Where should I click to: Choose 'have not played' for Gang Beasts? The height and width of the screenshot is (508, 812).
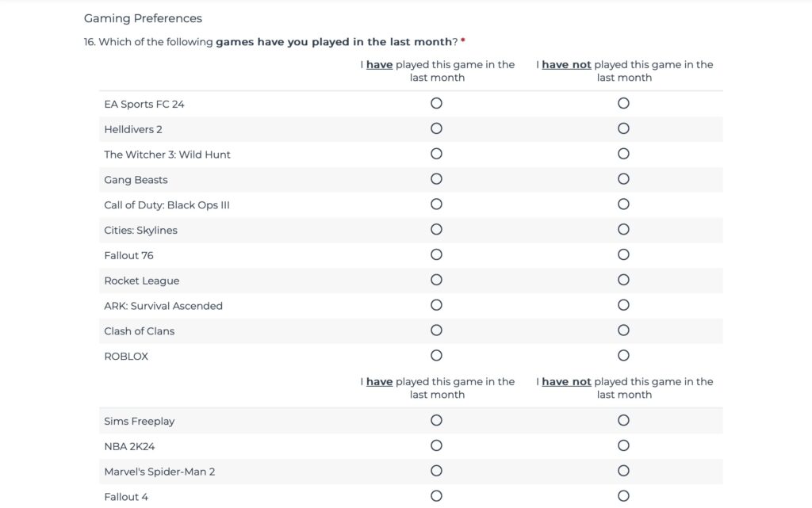point(623,179)
